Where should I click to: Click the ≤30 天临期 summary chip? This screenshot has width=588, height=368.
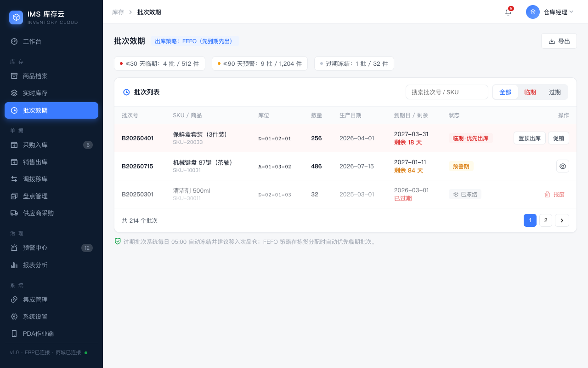click(160, 63)
